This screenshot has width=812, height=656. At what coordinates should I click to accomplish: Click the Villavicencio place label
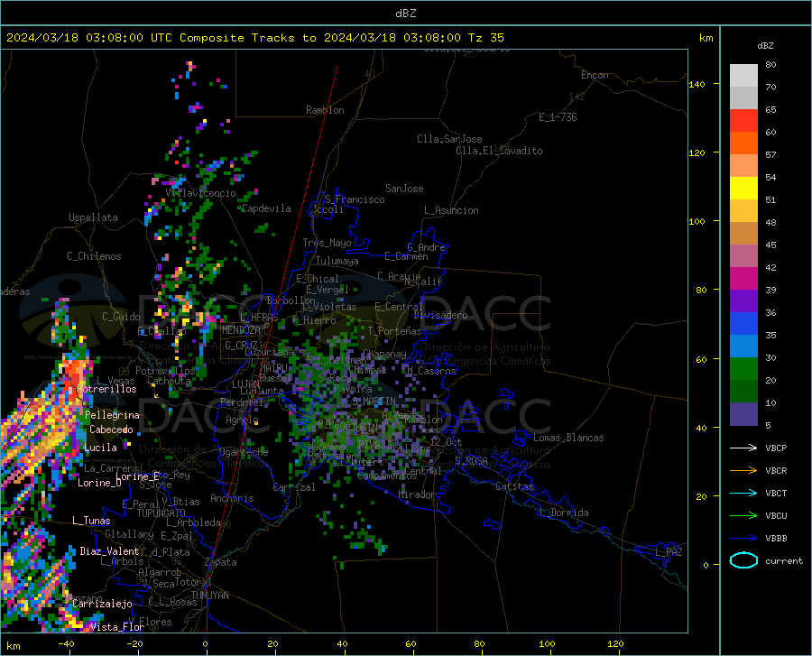pyautogui.click(x=201, y=193)
